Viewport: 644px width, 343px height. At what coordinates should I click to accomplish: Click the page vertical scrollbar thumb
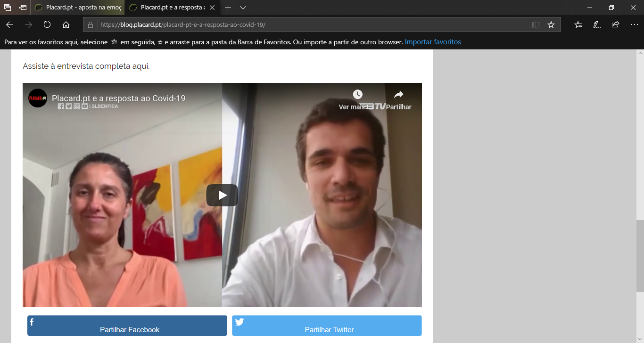pyautogui.click(x=640, y=256)
